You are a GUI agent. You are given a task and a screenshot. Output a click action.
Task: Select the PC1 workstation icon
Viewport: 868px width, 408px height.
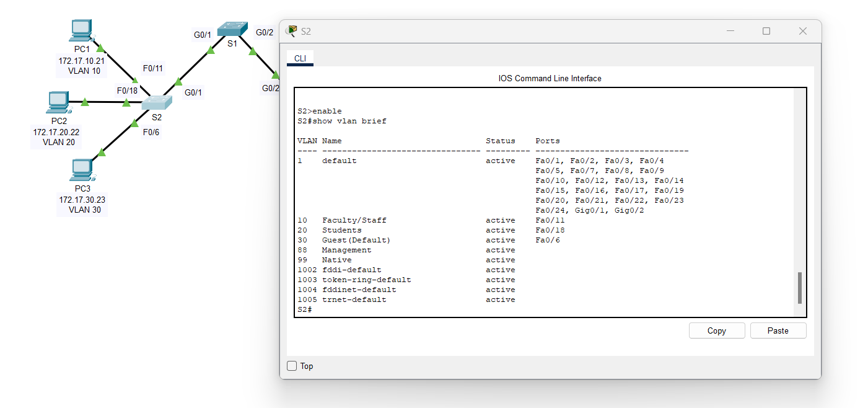click(x=81, y=29)
